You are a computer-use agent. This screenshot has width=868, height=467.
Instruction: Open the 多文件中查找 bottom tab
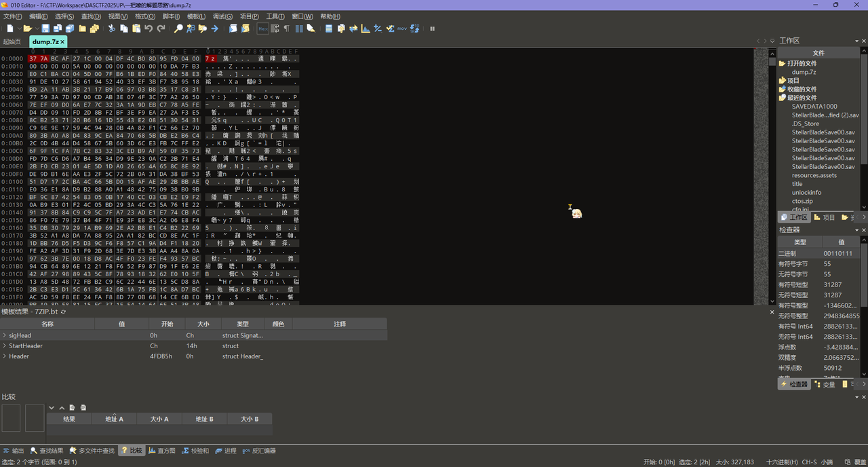[x=93, y=451]
